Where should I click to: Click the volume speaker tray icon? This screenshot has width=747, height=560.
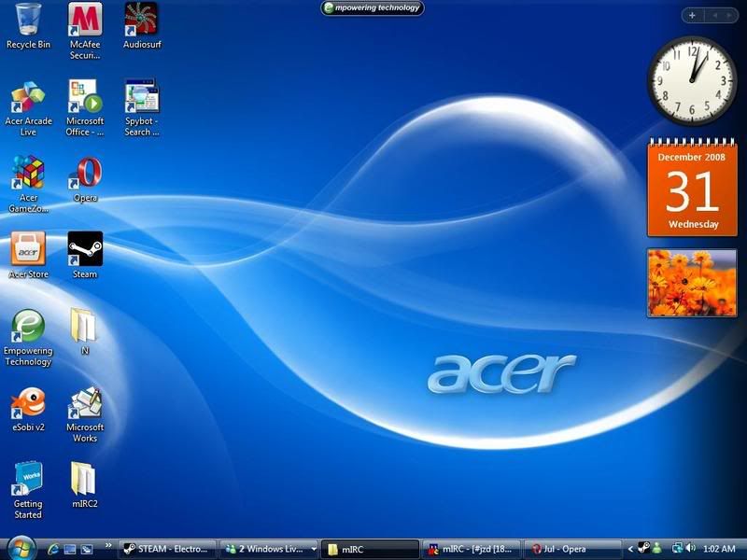coord(690,549)
